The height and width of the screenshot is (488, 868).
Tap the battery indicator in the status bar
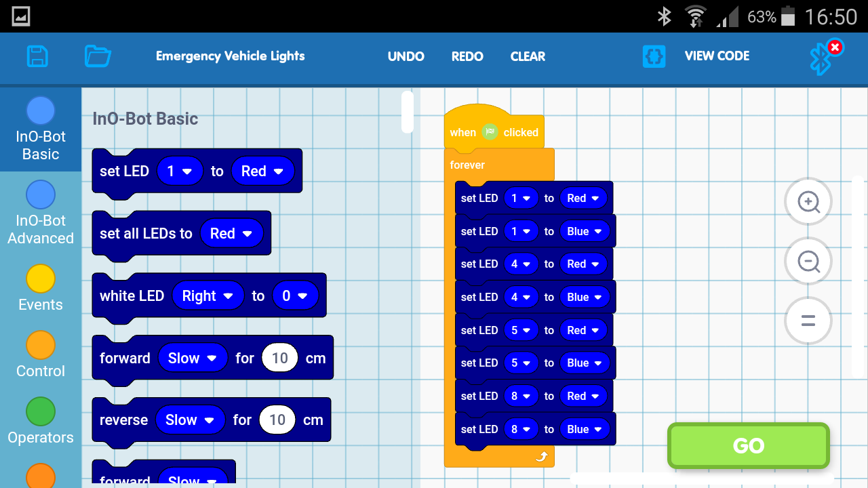788,16
